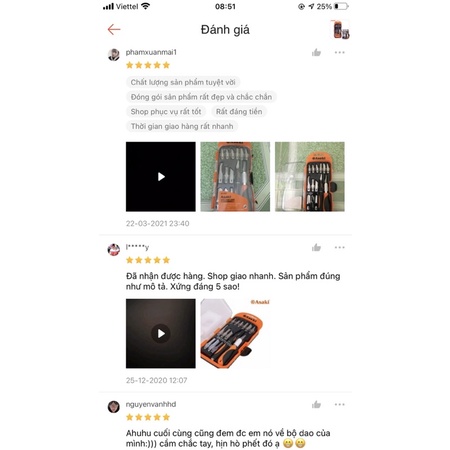The height and width of the screenshot is (450, 450).
Task: Like l*****y's review with thumbs-up
Action: point(316,247)
